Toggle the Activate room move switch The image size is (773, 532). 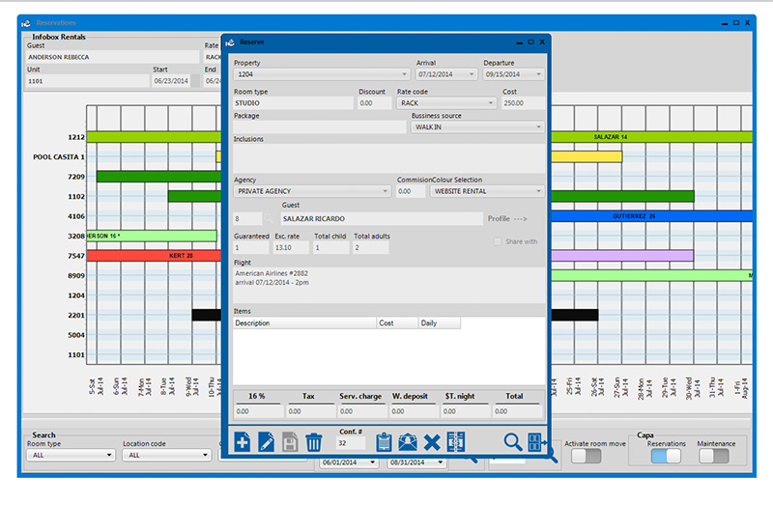click(586, 456)
